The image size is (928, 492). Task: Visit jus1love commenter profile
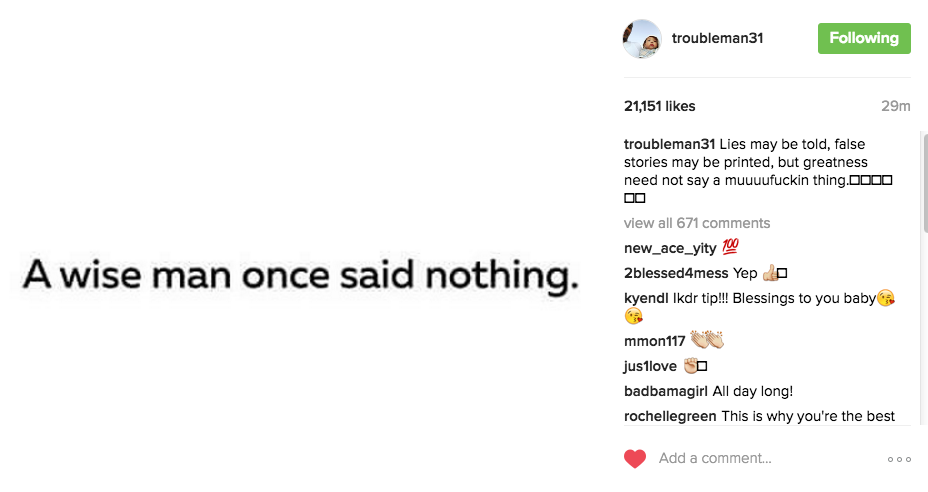651,366
